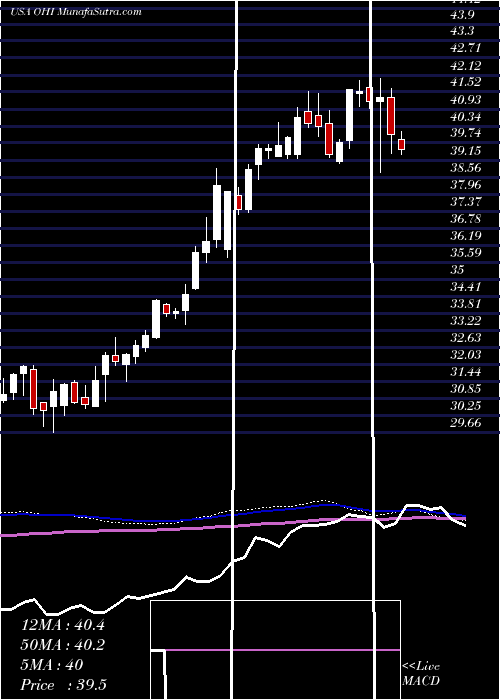Select the 42.12 price level label
Image resolution: width=500 pixels, height=700 pixels.
(x=467, y=66)
